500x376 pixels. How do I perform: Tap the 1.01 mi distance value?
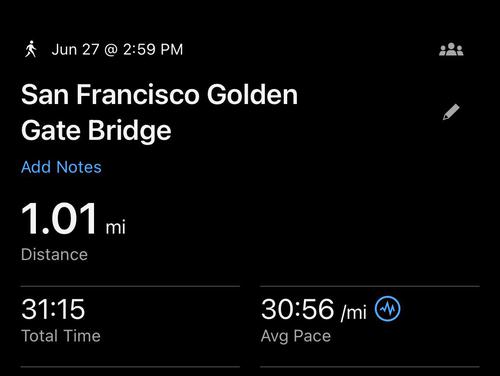click(x=73, y=219)
